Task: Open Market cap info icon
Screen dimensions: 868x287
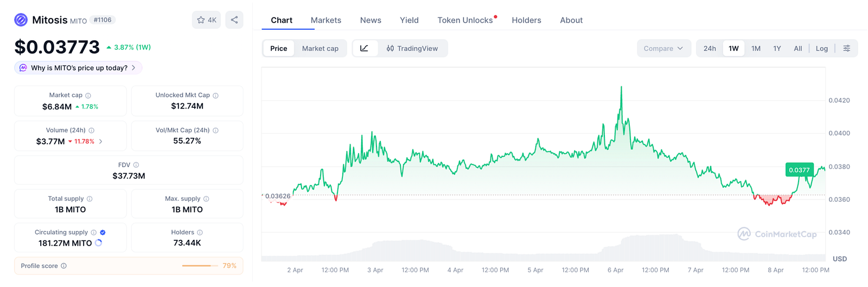Action: (88, 95)
